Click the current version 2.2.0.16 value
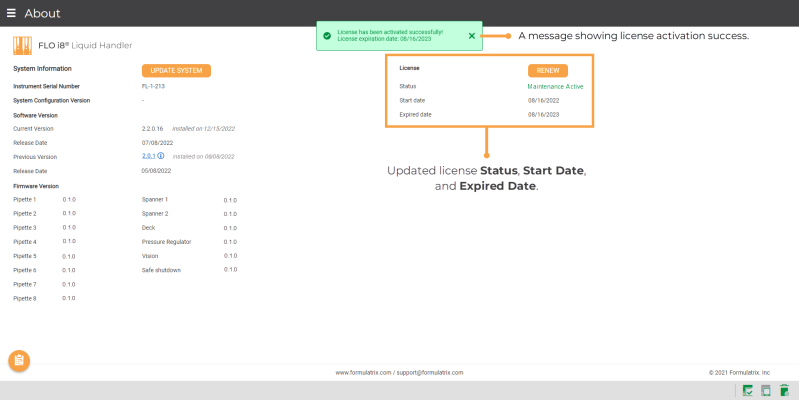 155,129
